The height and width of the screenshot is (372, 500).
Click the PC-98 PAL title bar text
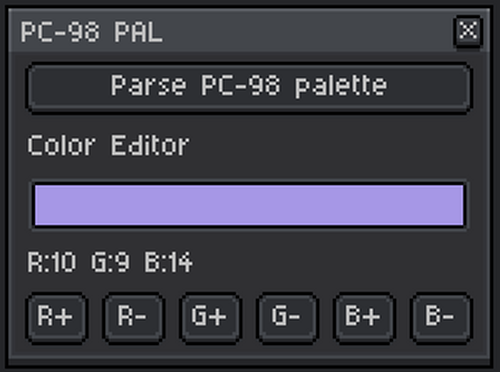click(x=92, y=32)
